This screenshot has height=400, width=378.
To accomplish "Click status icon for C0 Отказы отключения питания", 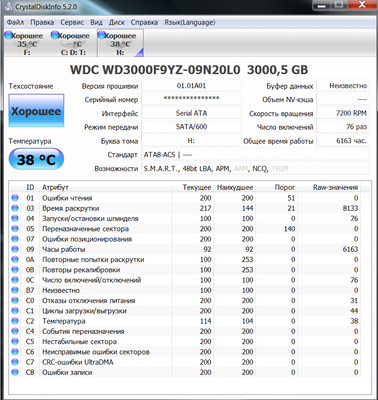I will [15, 301].
